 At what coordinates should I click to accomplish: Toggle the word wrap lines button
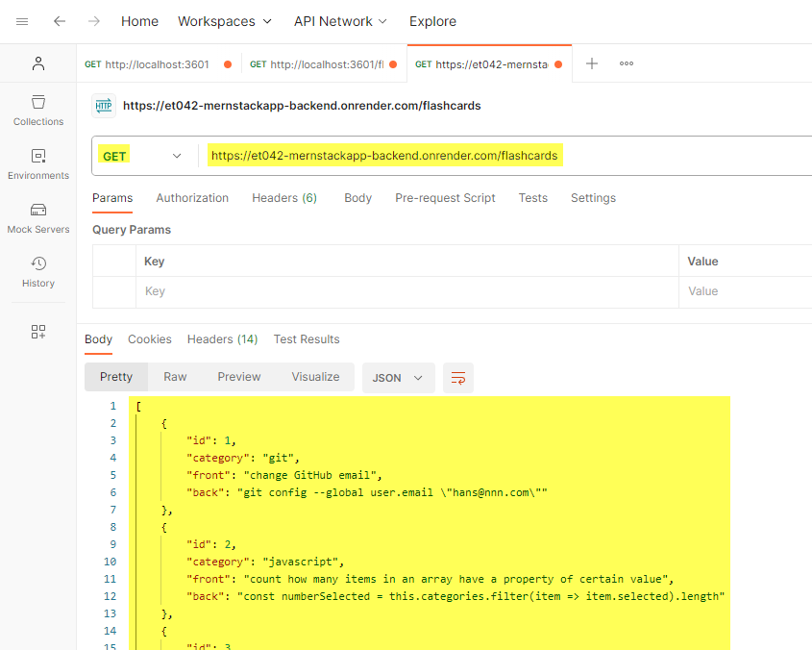coord(458,378)
